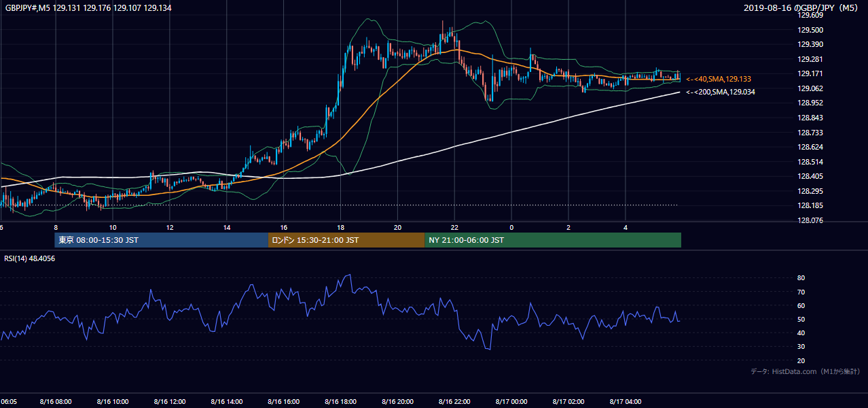Click RSI scale value 70
This screenshot has width=868, height=408.
801,292
